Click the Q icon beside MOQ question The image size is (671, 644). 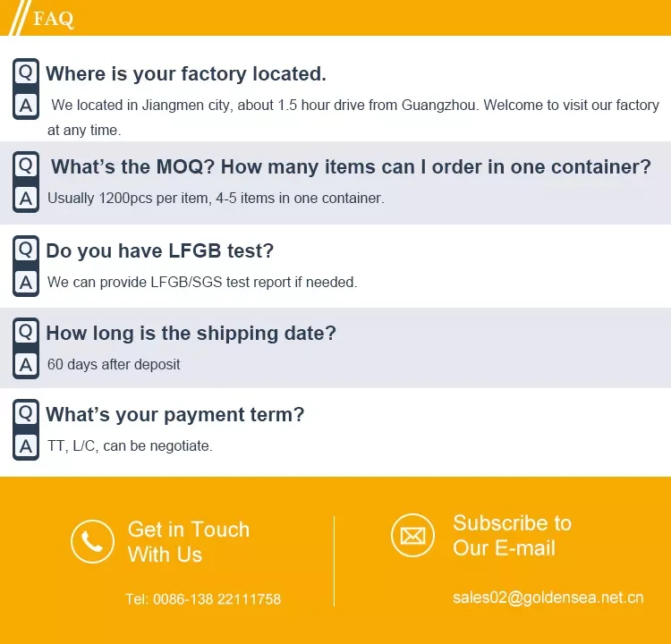coord(26,165)
